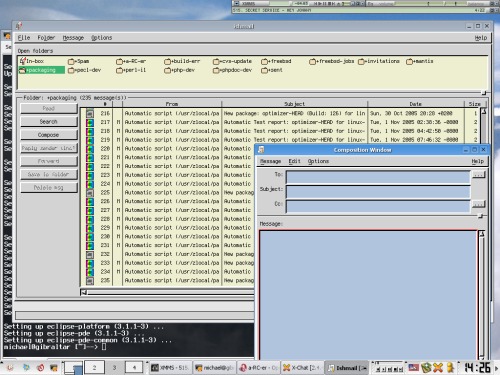Click status icon of message 225

tap(90, 193)
